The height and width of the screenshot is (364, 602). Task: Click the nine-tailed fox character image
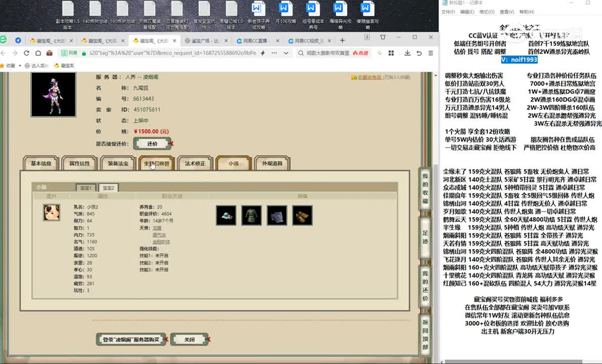coord(53,95)
